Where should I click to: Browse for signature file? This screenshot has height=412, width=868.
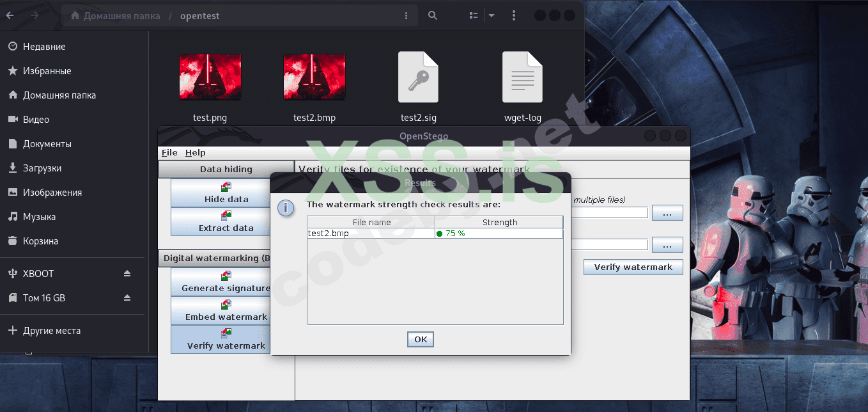(667, 245)
